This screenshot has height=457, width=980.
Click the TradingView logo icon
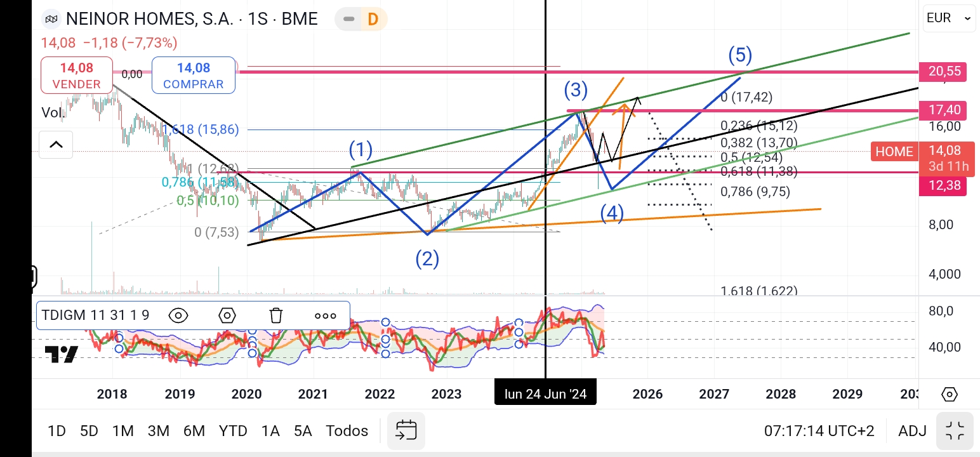61,354
